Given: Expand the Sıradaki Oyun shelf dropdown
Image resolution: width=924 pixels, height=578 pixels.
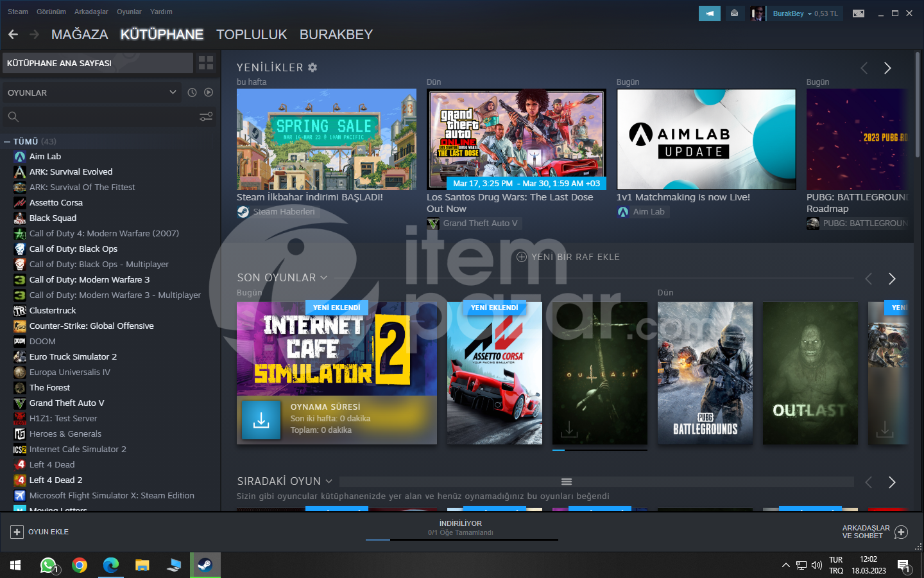Looking at the screenshot, I should (x=329, y=481).
